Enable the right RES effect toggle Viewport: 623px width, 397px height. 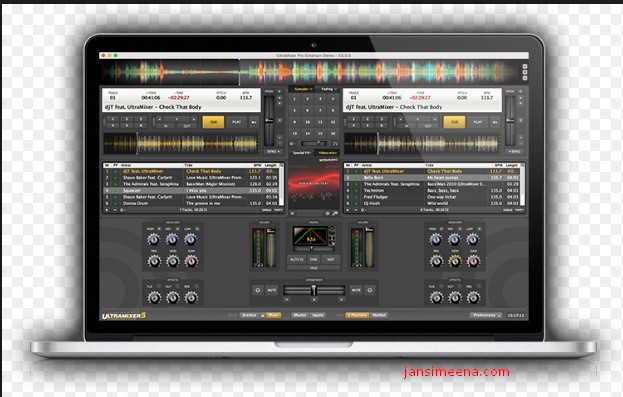479,286
